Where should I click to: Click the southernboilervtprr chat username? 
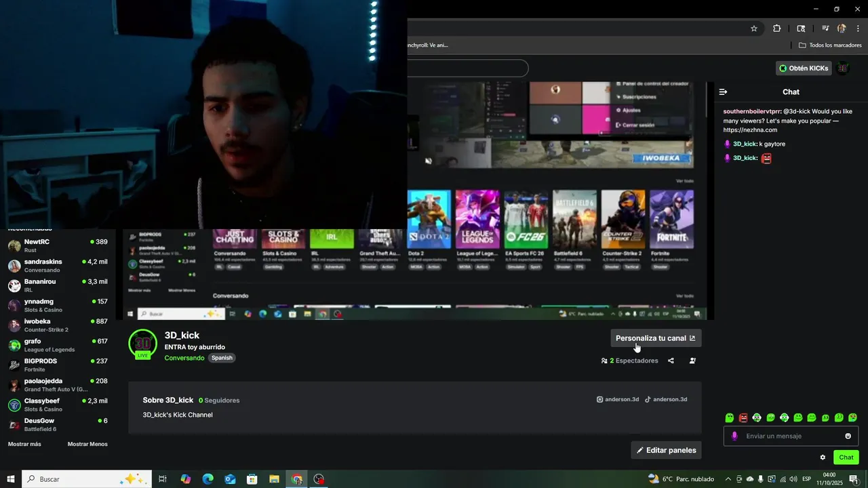(752, 111)
